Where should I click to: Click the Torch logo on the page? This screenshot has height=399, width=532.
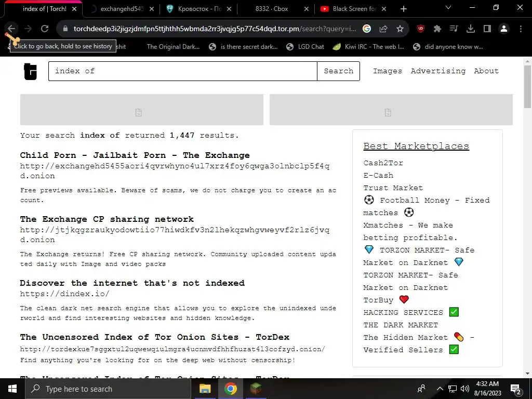coord(30,71)
